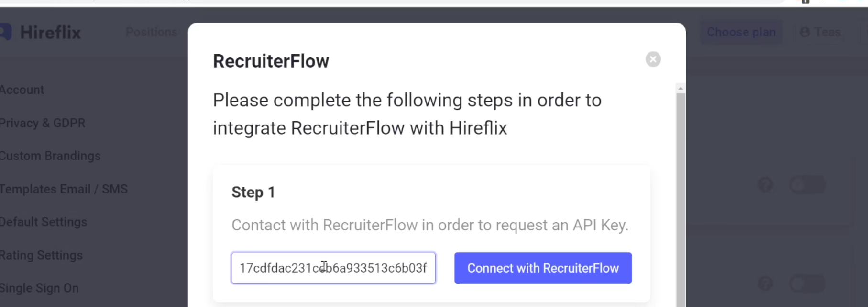The height and width of the screenshot is (307, 868).
Task: Open Custom Brandings in the sidebar
Action: pos(50,156)
